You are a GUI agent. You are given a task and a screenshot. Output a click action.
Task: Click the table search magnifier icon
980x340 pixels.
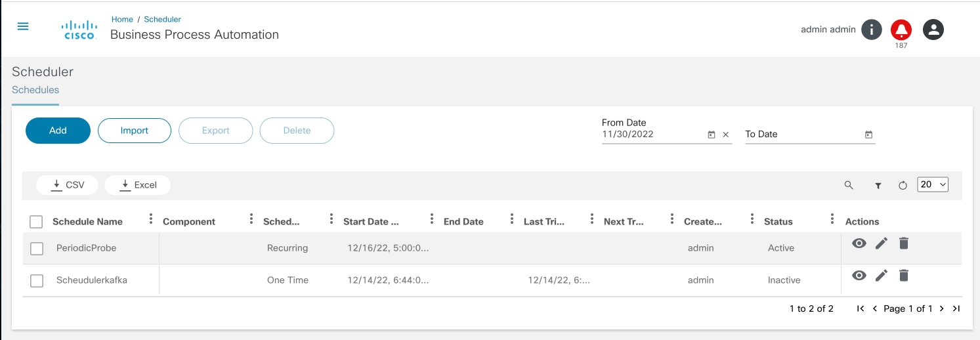point(849,186)
